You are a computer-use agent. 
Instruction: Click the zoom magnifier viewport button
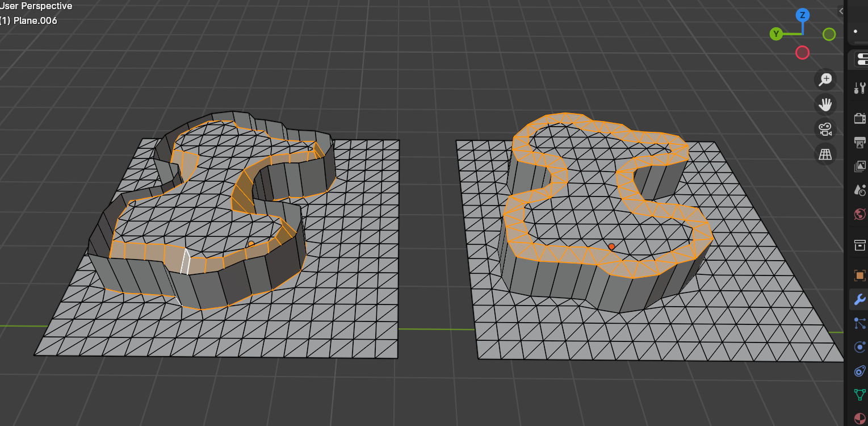[825, 80]
